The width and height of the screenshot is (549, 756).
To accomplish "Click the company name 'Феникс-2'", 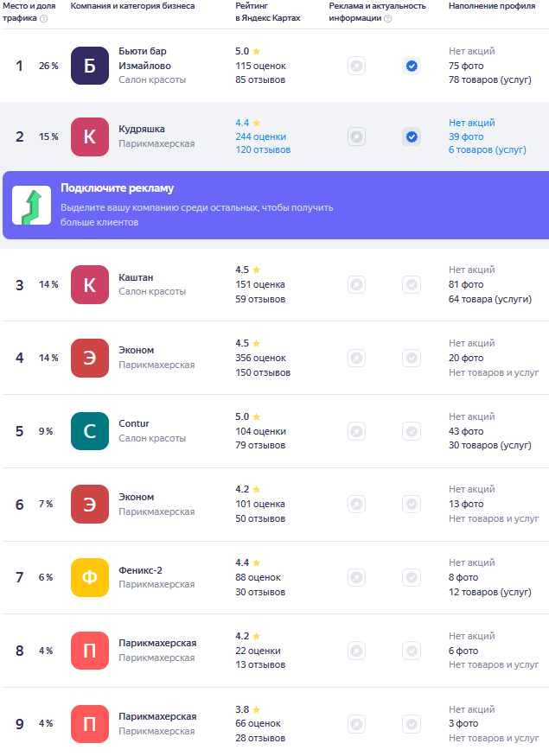I will pos(140,570).
